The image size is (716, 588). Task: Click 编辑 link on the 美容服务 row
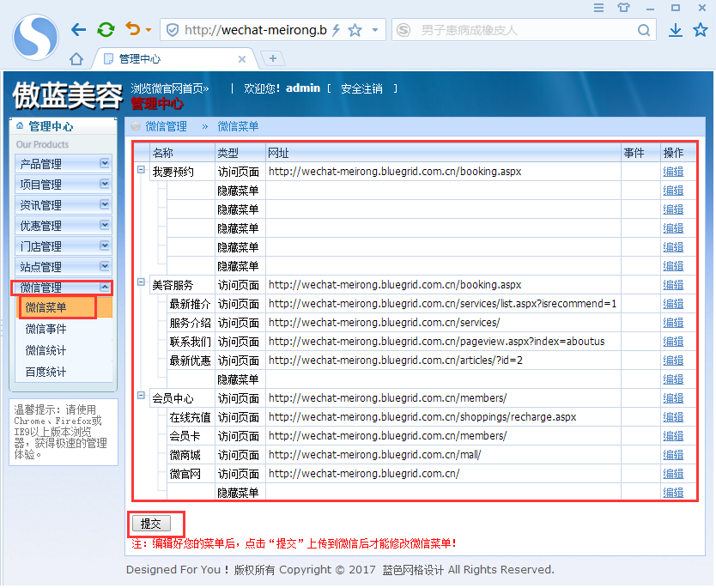673,284
